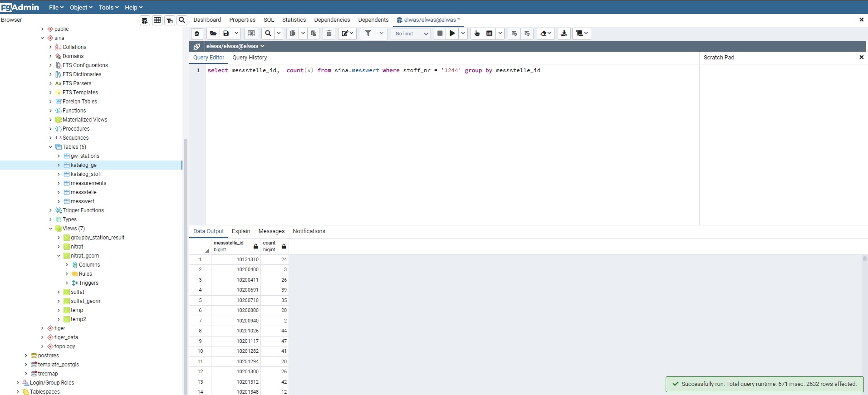Switch to the Messages tab
This screenshot has width=868, height=395.
point(271,231)
